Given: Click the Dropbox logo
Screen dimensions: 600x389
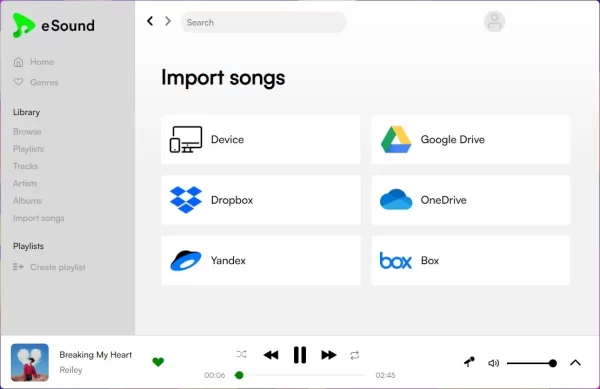Looking at the screenshot, I should pos(186,200).
